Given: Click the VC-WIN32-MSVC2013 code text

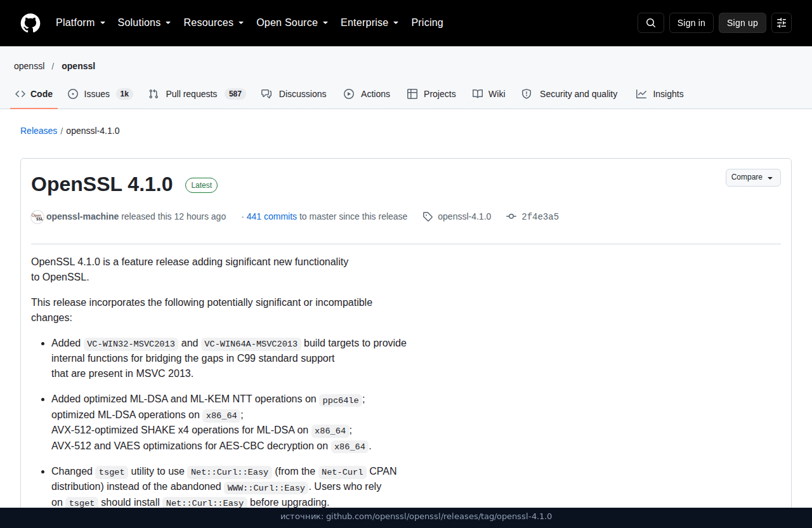Looking at the screenshot, I should coord(131,343).
